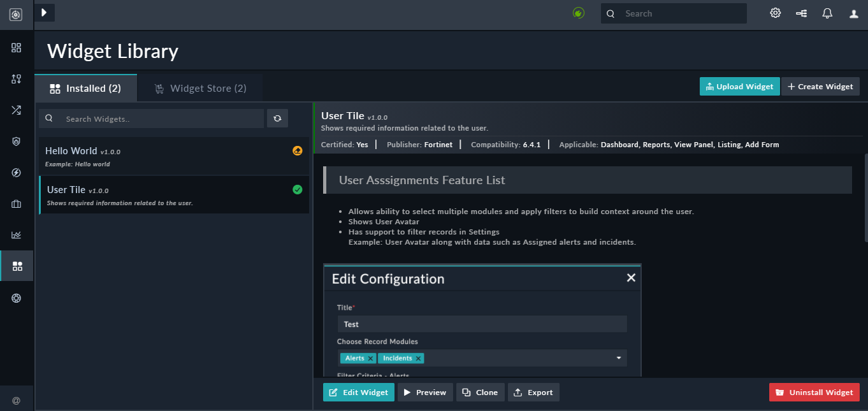Click the Publisher: Fortinet text

click(419, 145)
